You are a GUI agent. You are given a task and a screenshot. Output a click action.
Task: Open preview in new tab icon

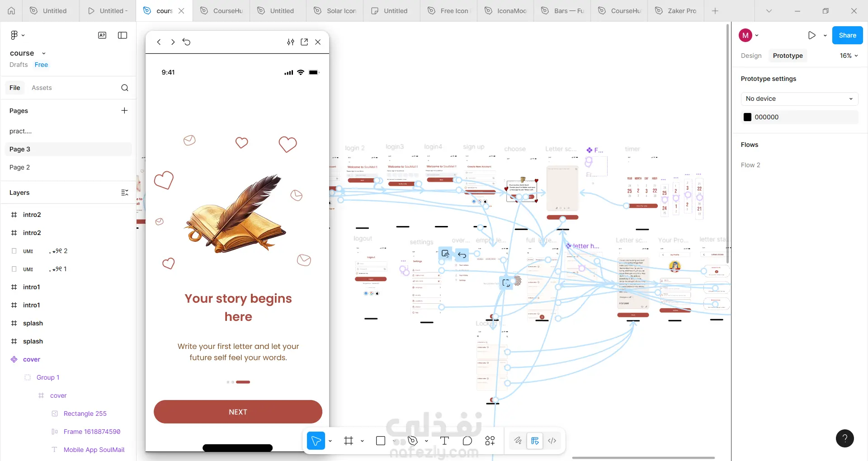click(x=304, y=42)
